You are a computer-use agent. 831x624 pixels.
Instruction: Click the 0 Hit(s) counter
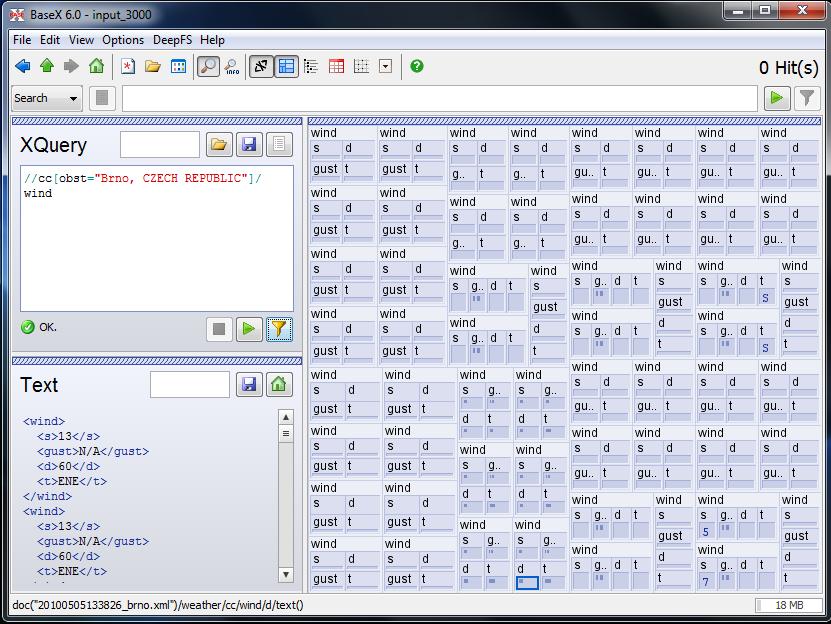click(789, 67)
